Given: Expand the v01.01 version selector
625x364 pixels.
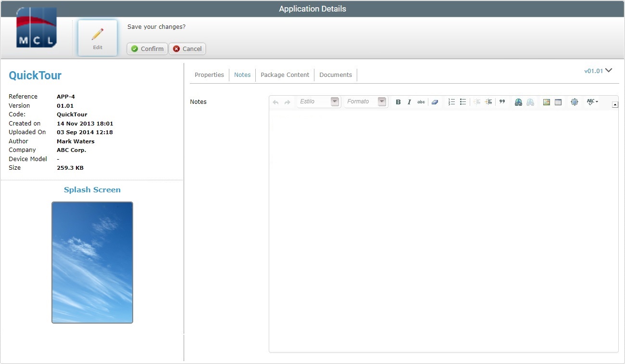Looking at the screenshot, I should coord(598,70).
